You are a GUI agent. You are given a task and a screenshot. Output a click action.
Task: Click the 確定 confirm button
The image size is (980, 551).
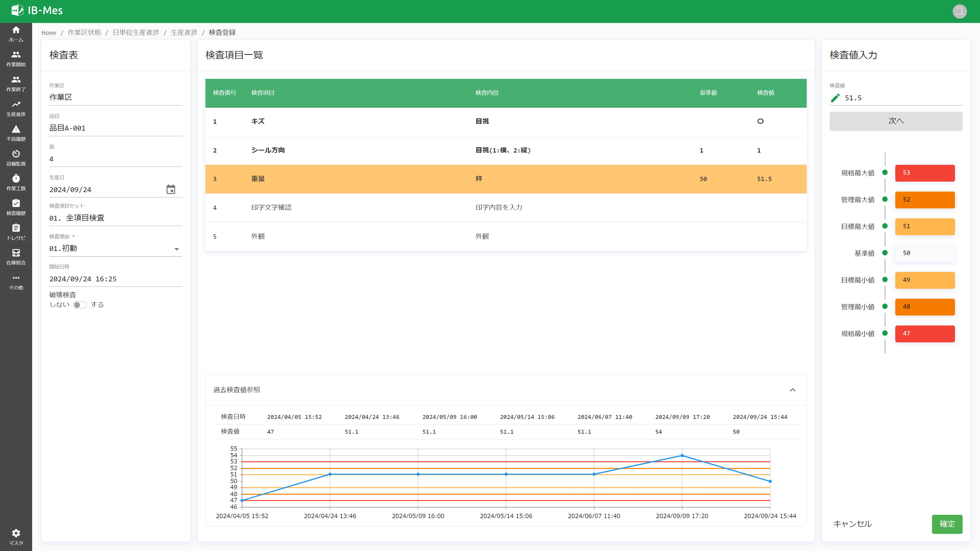[x=947, y=524]
